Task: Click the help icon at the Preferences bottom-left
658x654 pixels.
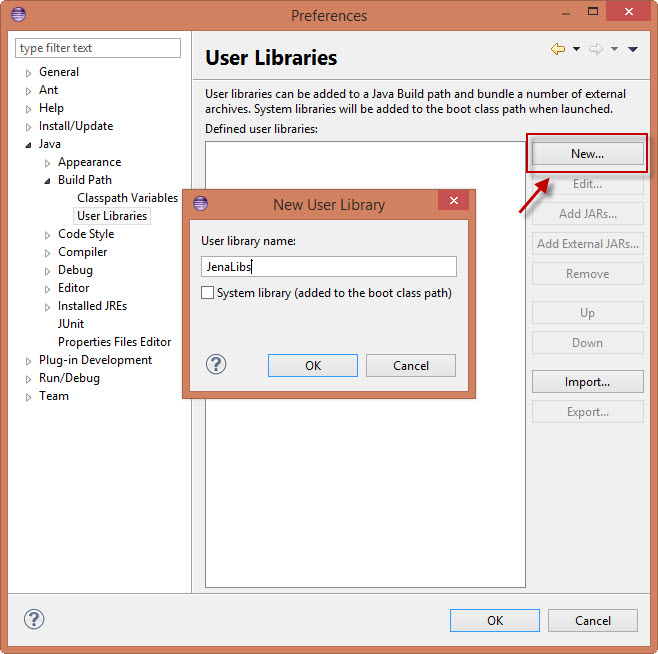Action: 34,619
